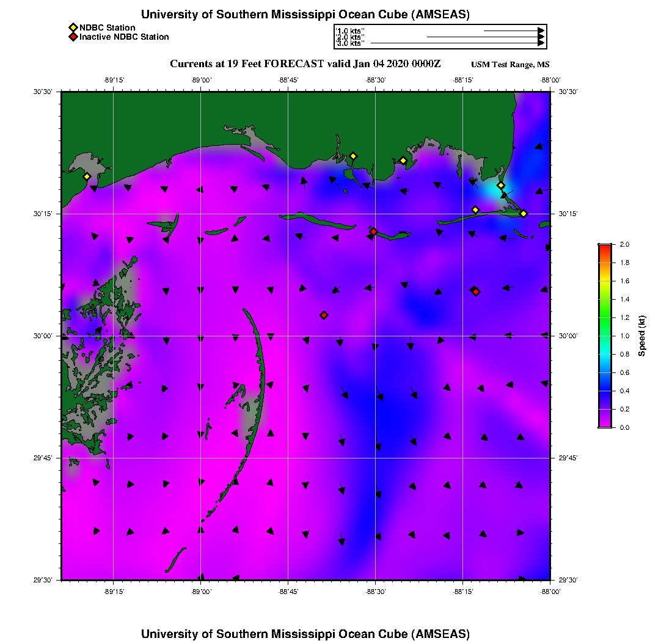Click the red top of the speed color bar

[x=604, y=247]
